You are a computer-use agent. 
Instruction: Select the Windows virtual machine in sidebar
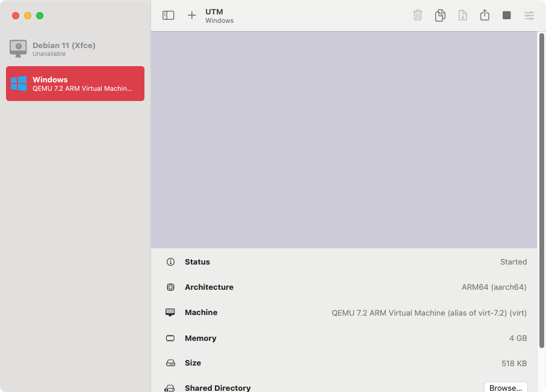click(75, 84)
